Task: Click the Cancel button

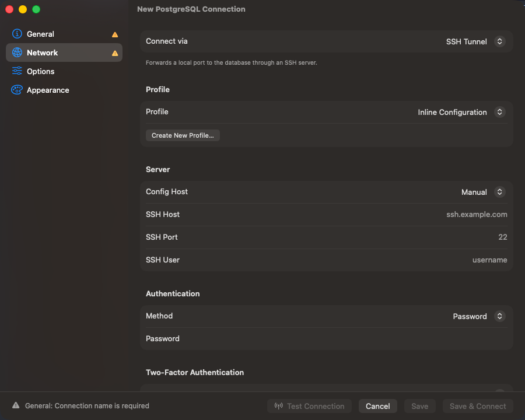Action: tap(377, 406)
